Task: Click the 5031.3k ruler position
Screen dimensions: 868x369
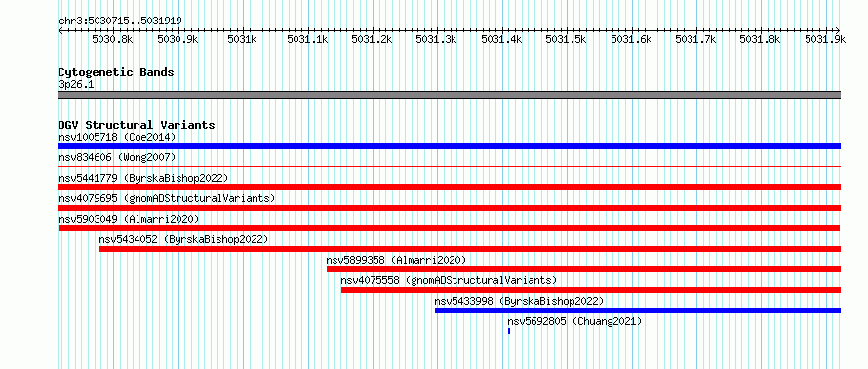Action: click(x=437, y=39)
